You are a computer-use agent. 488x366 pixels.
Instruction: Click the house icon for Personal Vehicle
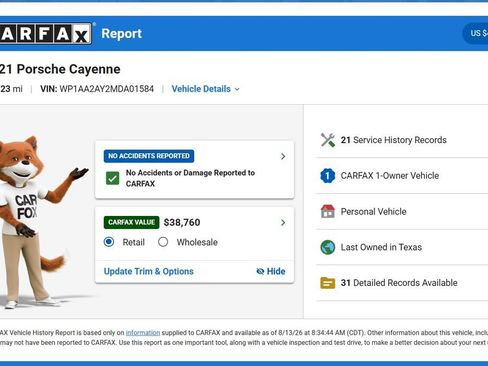pos(328,211)
